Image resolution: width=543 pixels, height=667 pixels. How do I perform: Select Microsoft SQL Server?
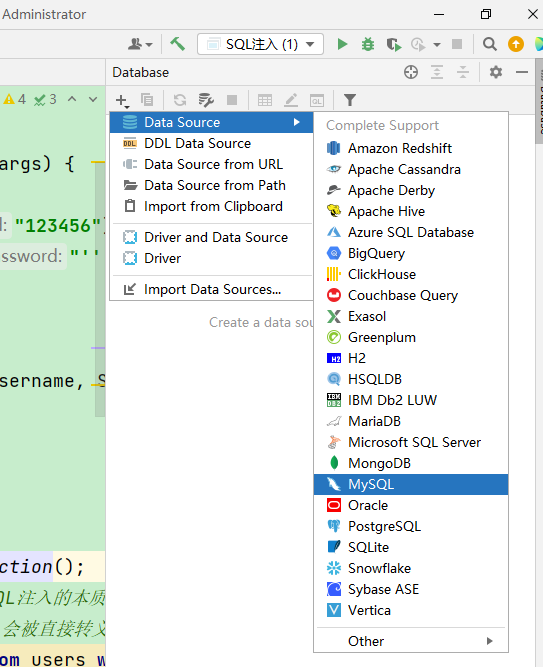pyautogui.click(x=411, y=442)
